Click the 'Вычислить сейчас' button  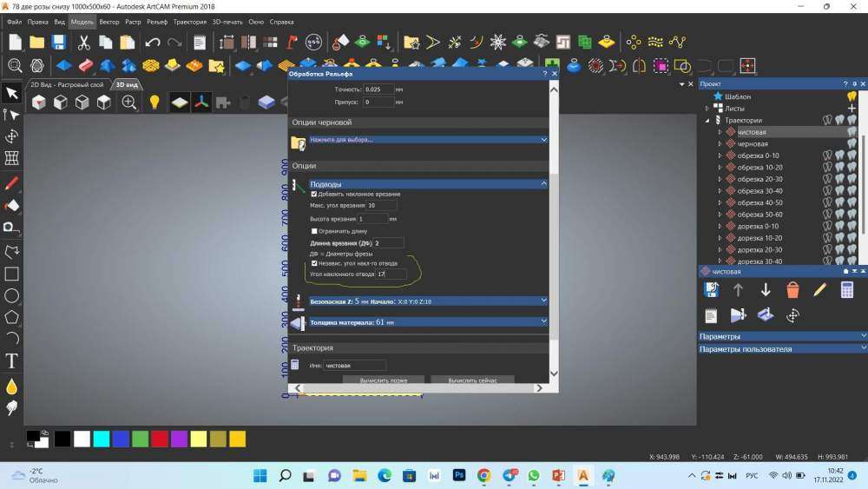click(x=471, y=380)
